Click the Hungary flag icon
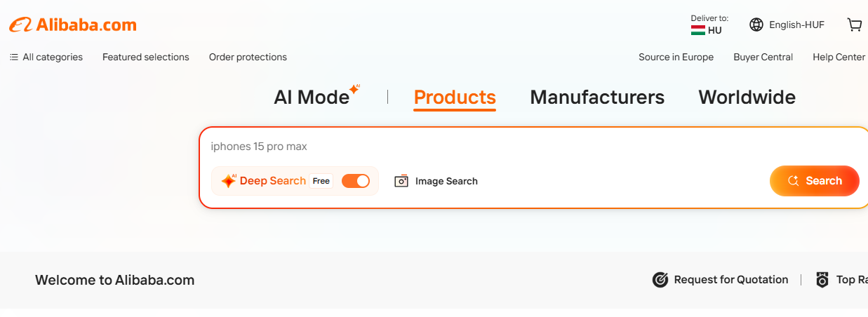 point(697,30)
